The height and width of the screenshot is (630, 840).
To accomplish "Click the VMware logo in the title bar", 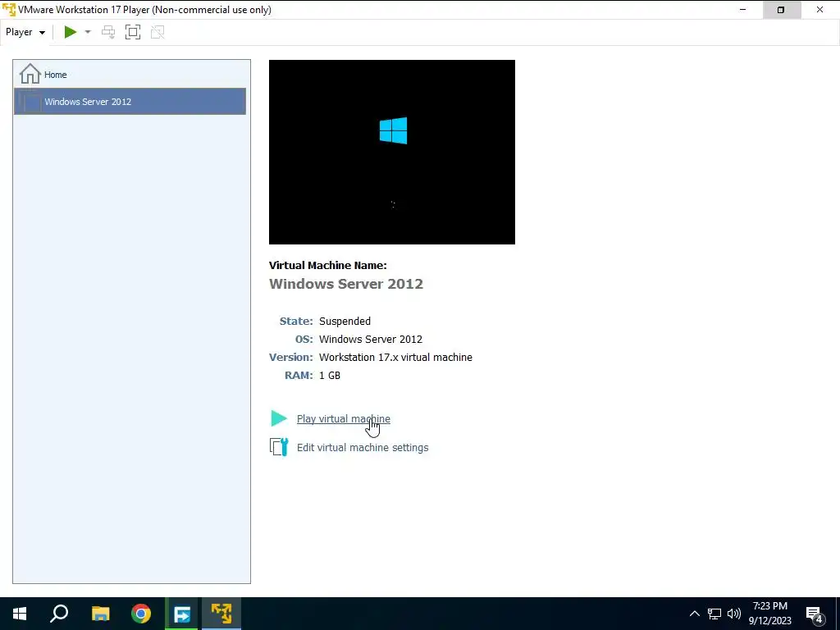I will pos(8,10).
